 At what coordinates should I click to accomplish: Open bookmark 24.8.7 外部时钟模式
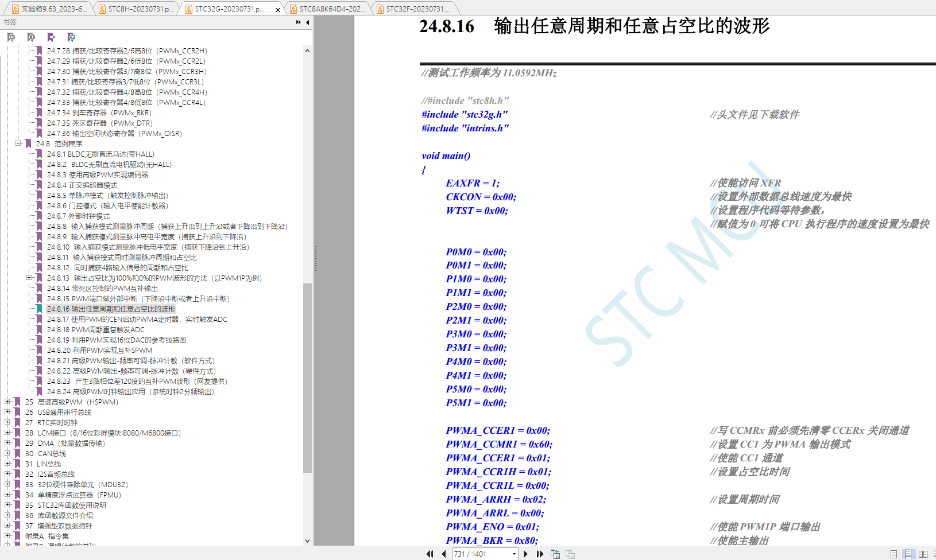click(78, 216)
